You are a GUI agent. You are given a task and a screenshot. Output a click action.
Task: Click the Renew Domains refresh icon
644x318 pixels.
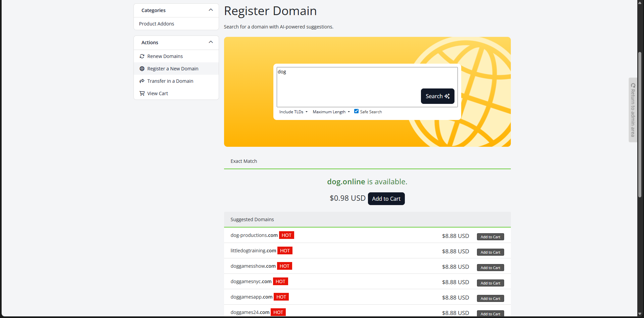click(x=142, y=56)
